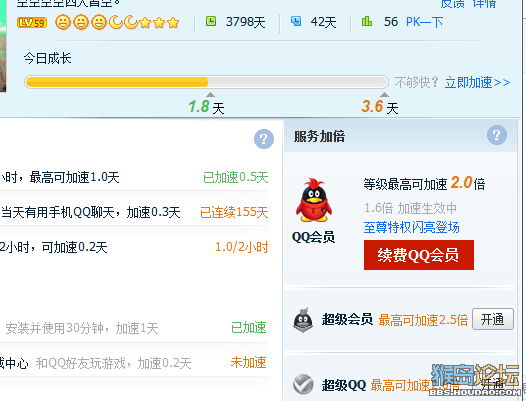Screen dimensions: 526x401
Task: Open help icon beside left task list
Action: tap(264, 139)
